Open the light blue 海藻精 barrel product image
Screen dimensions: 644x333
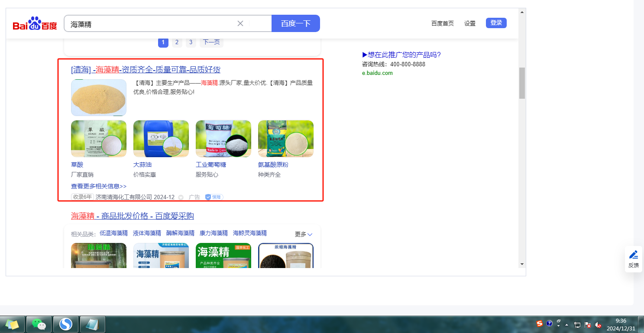[x=161, y=255]
